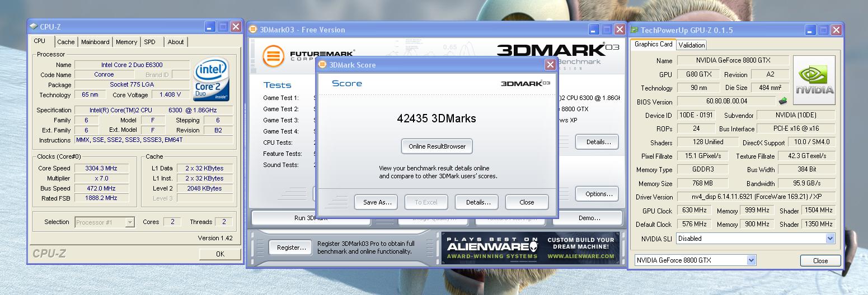
Task: Switch to the Memory tab in CPU-Z
Action: [126, 42]
